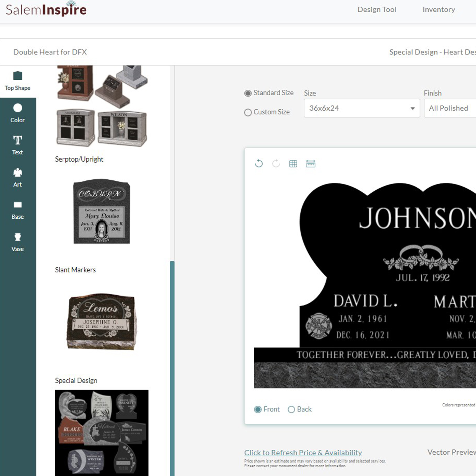Screen dimensions: 476x476
Task: Click the undo rotation icon above the preview
Action: [259, 164]
